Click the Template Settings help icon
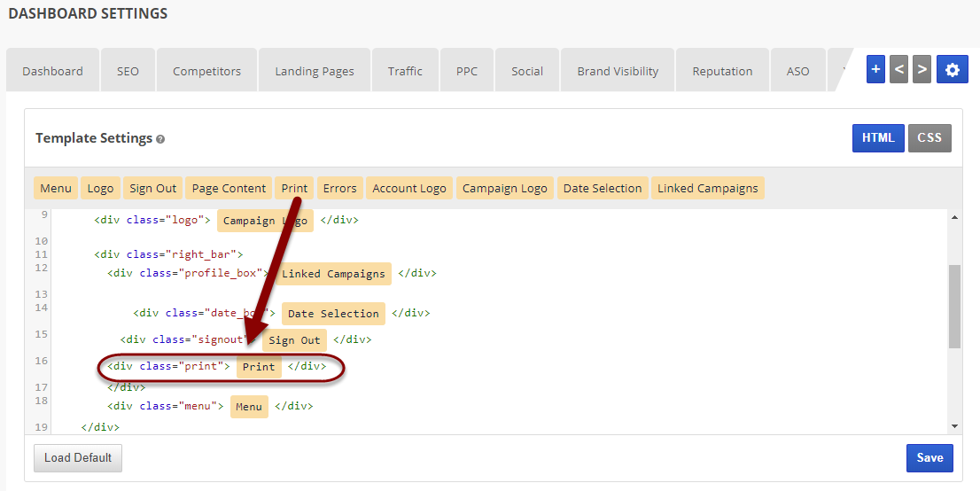The image size is (980, 491). click(x=160, y=139)
